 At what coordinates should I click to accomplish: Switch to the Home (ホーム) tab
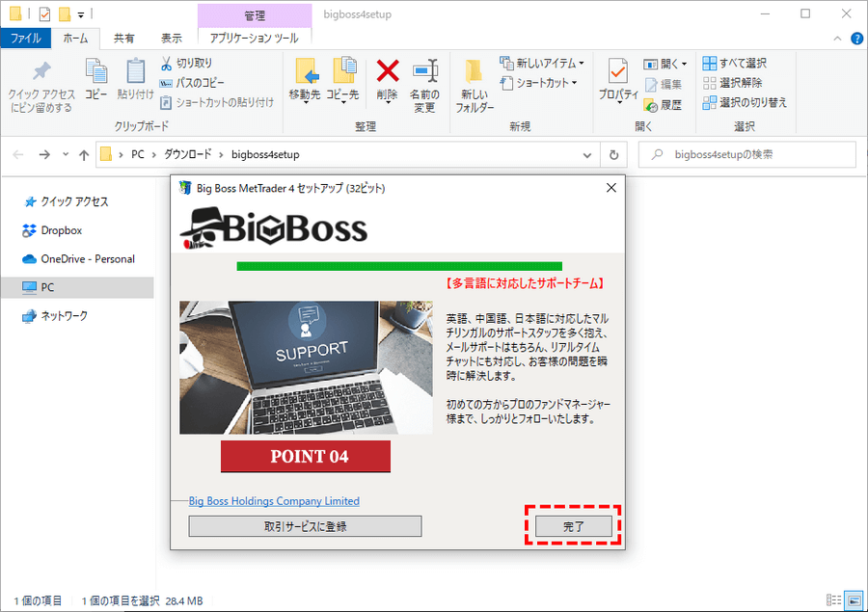pos(75,39)
